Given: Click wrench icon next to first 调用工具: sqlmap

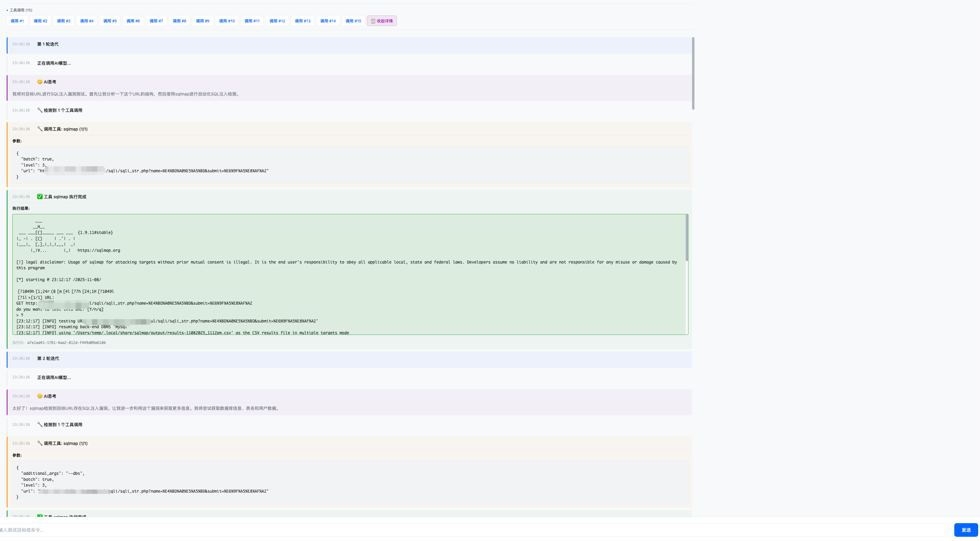Looking at the screenshot, I should [x=40, y=129].
